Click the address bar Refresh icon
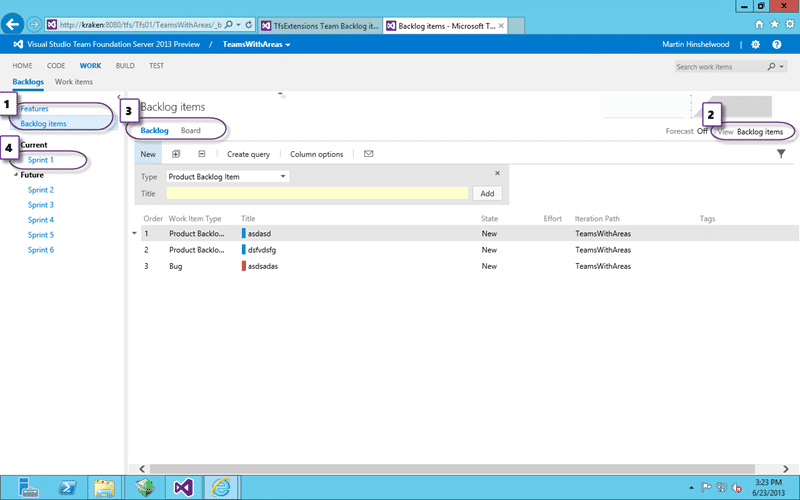Screen dimensions: 800x500 (x=248, y=24)
